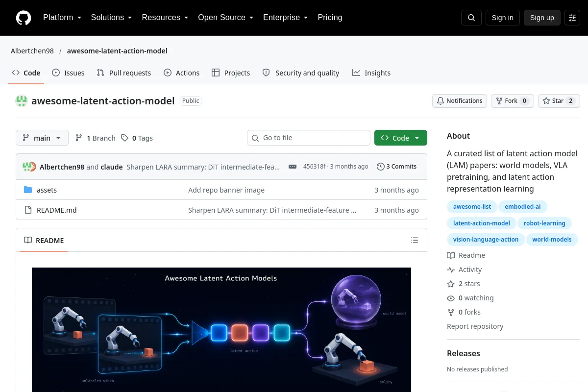Expand the Solutions menu
Viewport: 588px width, 392px height.
pos(111,18)
